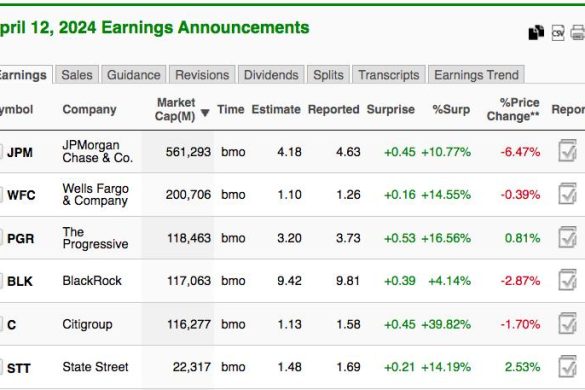Select the Transcripts tab
Screen dimensions: 585x390
(x=388, y=75)
